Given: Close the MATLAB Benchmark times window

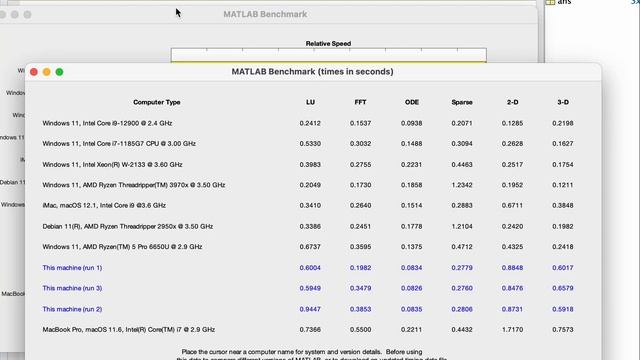Looking at the screenshot, I should 34,72.
